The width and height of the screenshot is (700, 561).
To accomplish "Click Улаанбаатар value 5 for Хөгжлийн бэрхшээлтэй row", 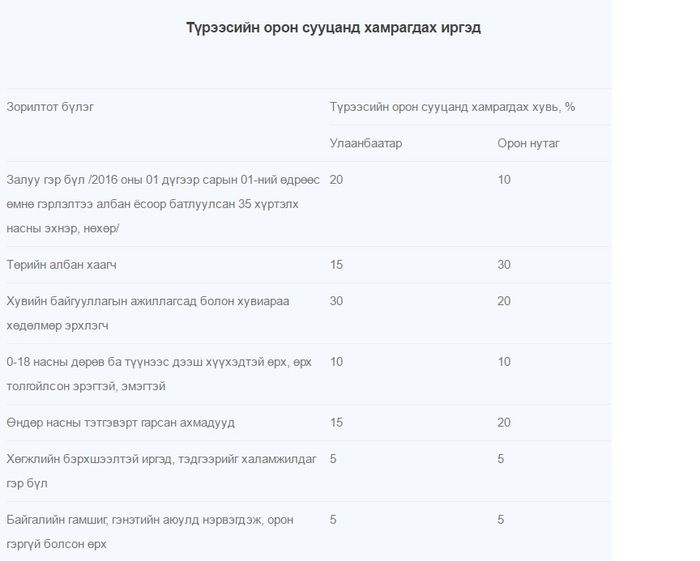I will [x=333, y=459].
